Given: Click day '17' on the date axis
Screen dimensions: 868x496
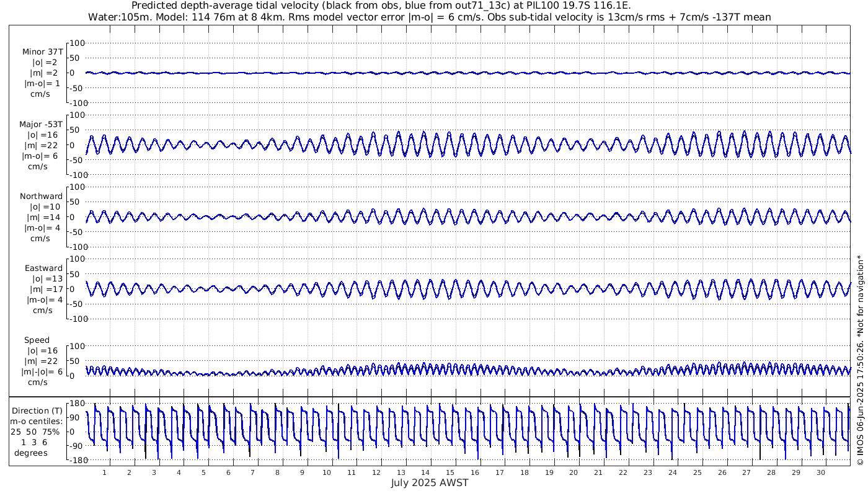Looking at the screenshot, I should [500, 472].
